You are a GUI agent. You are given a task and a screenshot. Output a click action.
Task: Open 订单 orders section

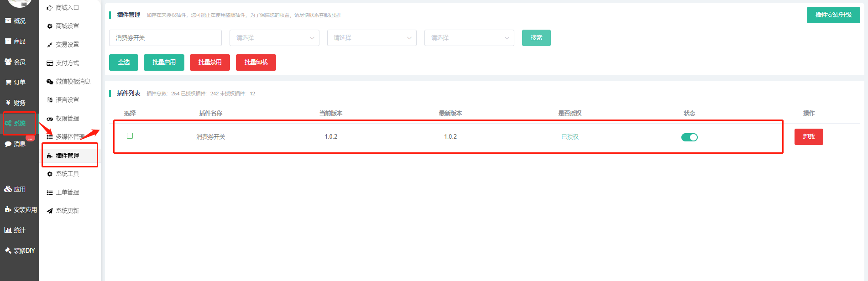click(20, 83)
